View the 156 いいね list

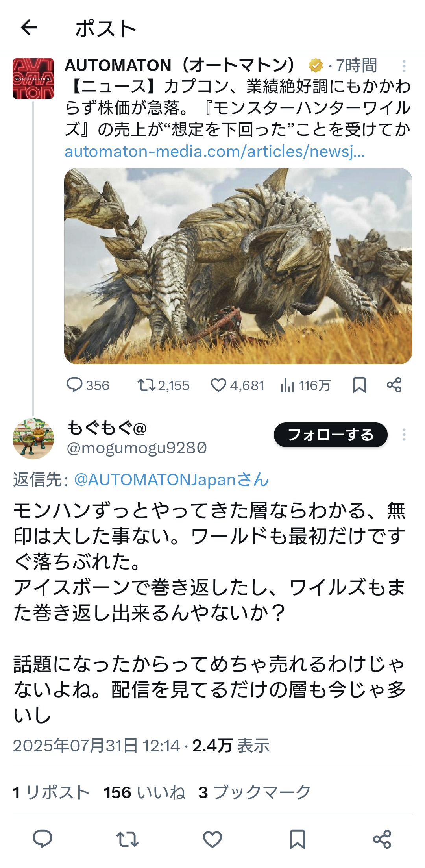(x=144, y=792)
